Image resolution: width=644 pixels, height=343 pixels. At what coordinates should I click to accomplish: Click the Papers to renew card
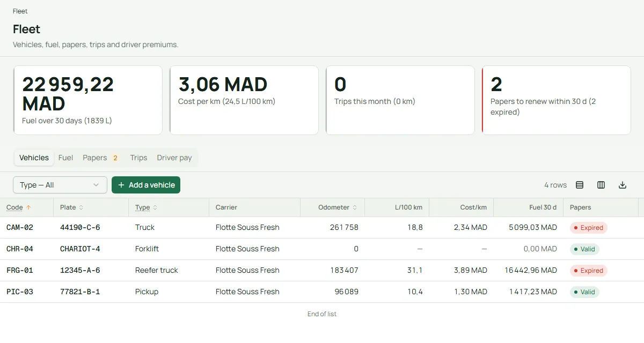[557, 100]
